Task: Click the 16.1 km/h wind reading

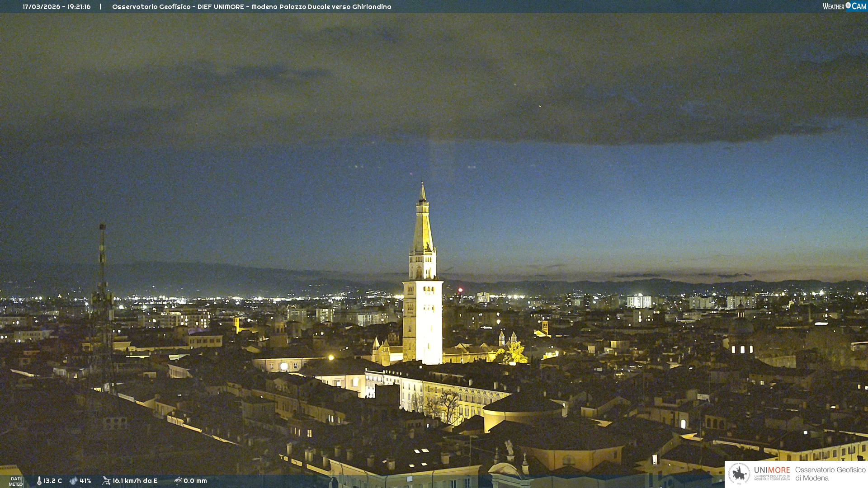Action: tap(135, 481)
